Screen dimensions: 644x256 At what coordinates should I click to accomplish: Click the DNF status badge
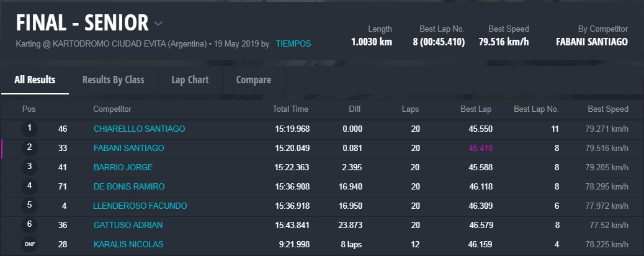coord(29,244)
